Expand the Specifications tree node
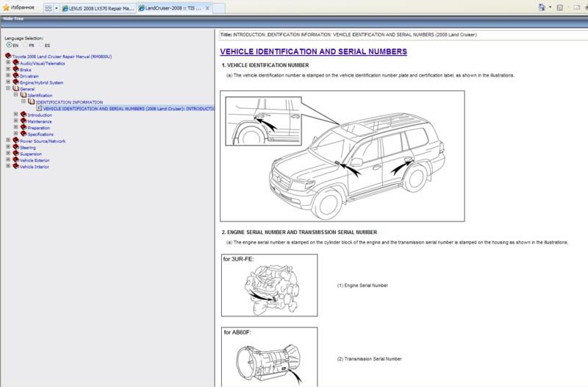Viewport: 588px width, 387px height. tap(15, 133)
